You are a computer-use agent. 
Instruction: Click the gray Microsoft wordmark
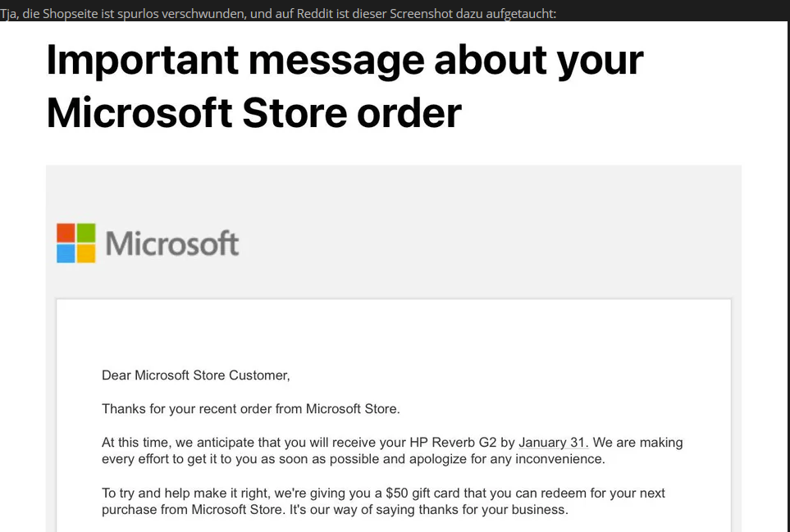pyautogui.click(x=172, y=243)
